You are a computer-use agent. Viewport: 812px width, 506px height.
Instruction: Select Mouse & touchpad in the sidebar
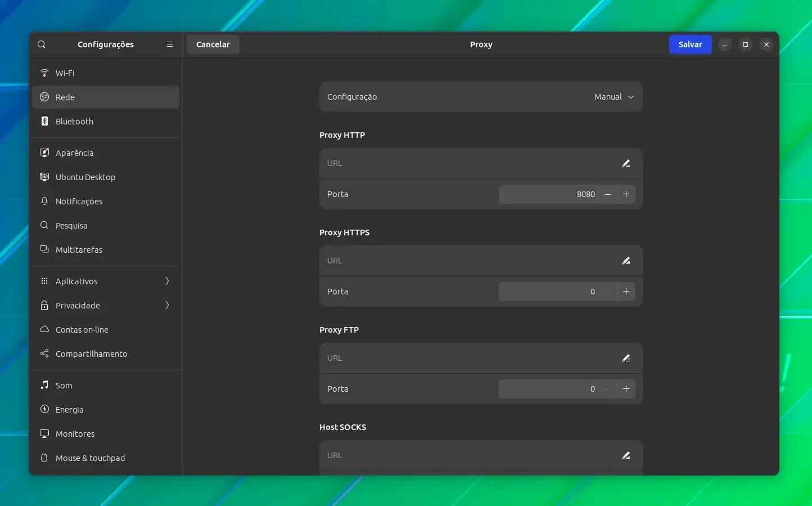106,458
